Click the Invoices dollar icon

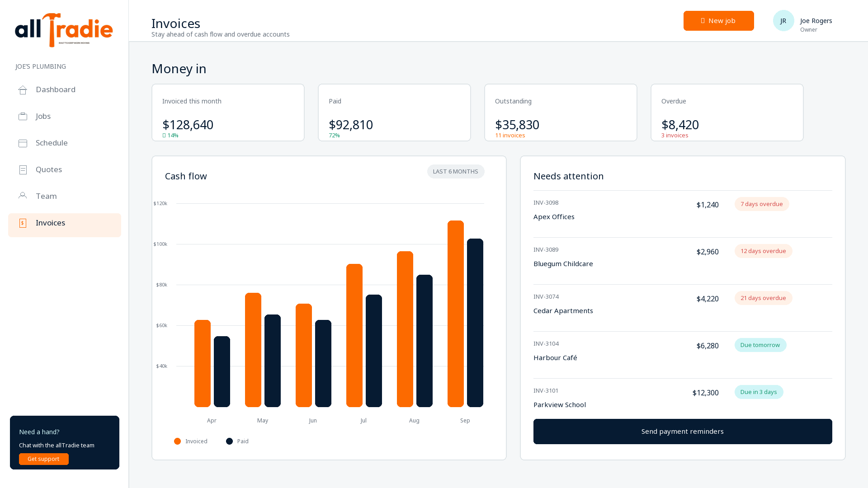coord(23,223)
